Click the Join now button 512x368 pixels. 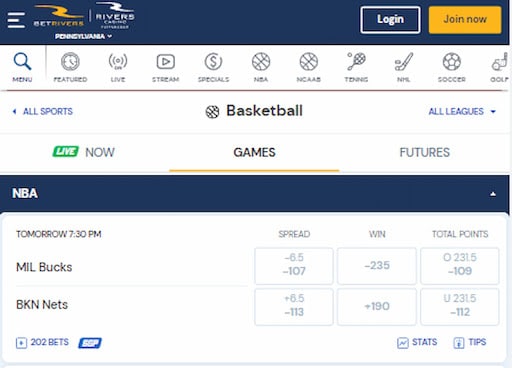point(465,20)
